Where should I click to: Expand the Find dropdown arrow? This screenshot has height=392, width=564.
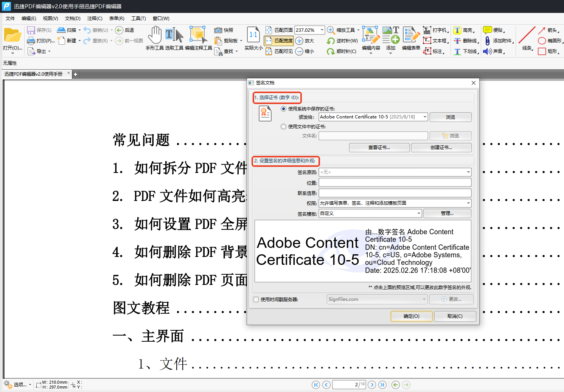(x=236, y=51)
